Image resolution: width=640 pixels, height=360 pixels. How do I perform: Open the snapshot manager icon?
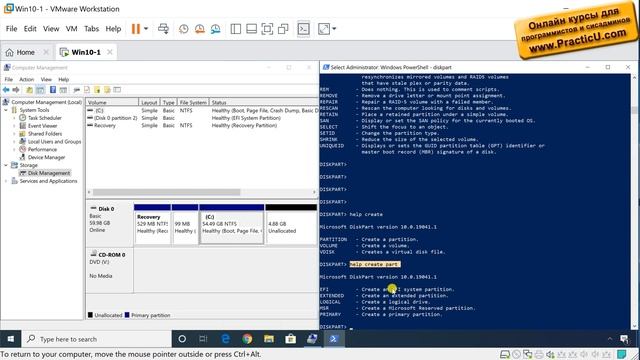pyautogui.click(x=216, y=29)
